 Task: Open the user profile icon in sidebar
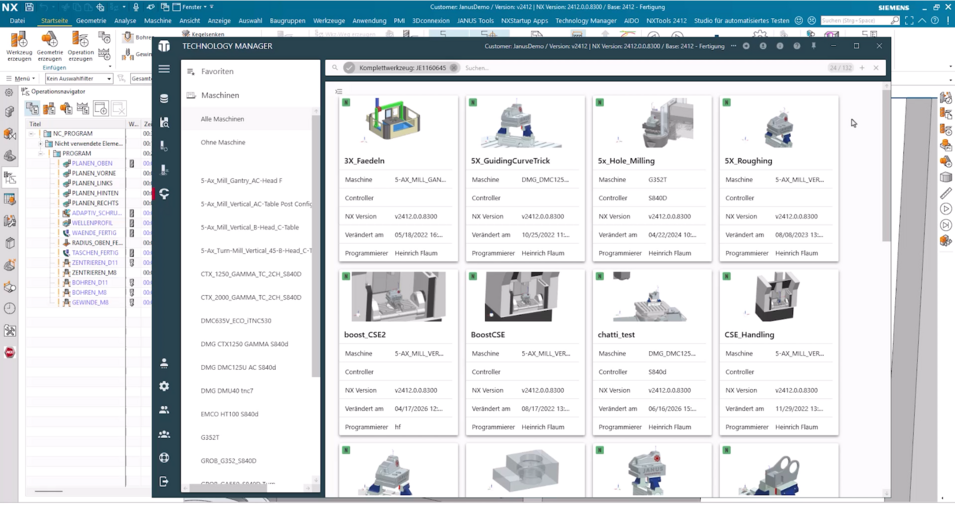(x=164, y=363)
